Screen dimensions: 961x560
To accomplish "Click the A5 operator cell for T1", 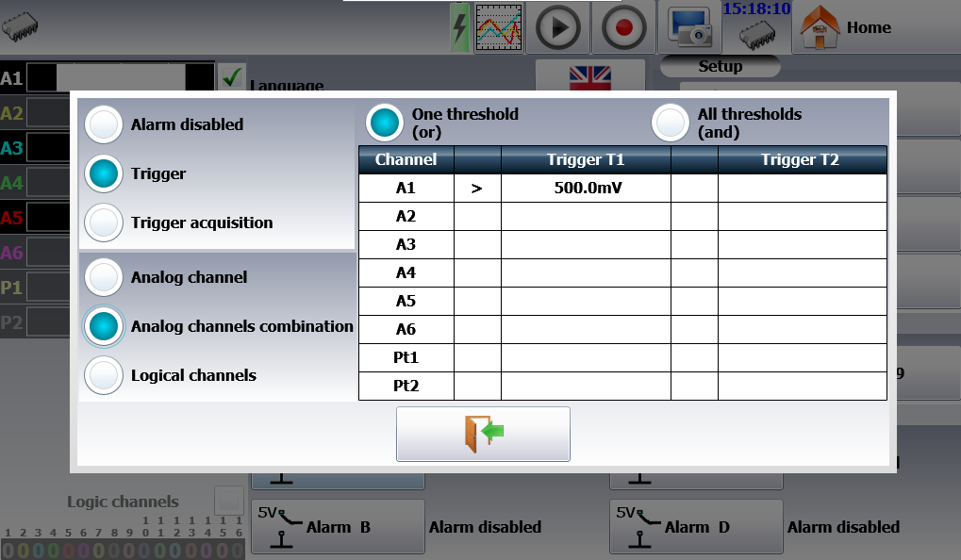I will tap(477, 301).
